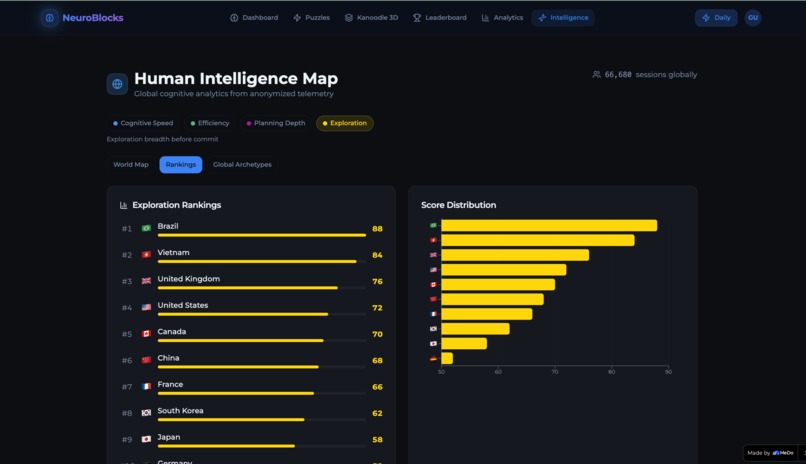Image resolution: width=806 pixels, height=464 pixels.
Task: Click the Brazil country name
Action: tap(168, 226)
